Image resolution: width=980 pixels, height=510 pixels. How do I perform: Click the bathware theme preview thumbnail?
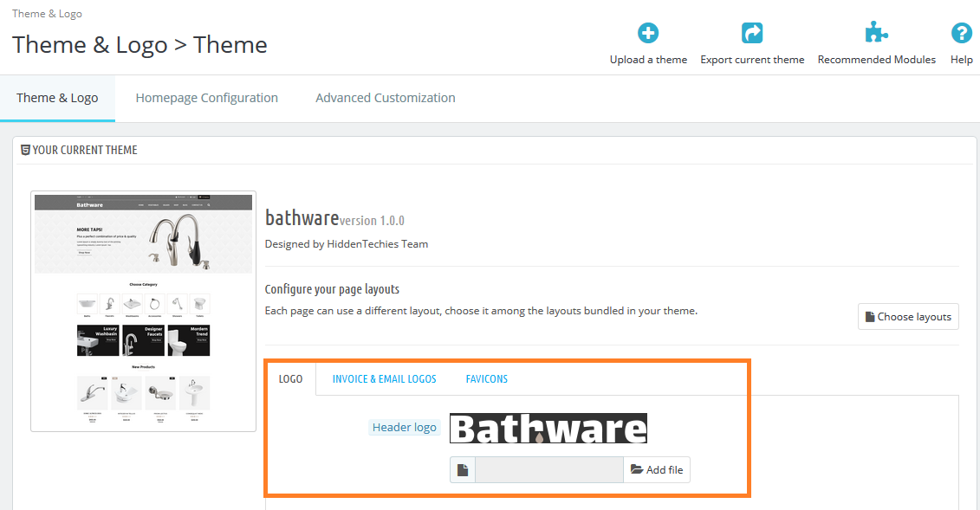tap(143, 310)
